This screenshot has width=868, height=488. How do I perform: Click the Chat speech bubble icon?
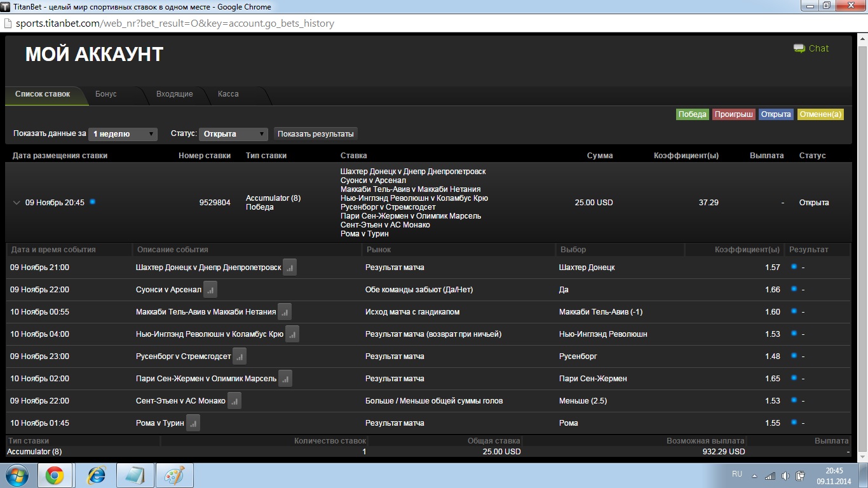pyautogui.click(x=799, y=48)
